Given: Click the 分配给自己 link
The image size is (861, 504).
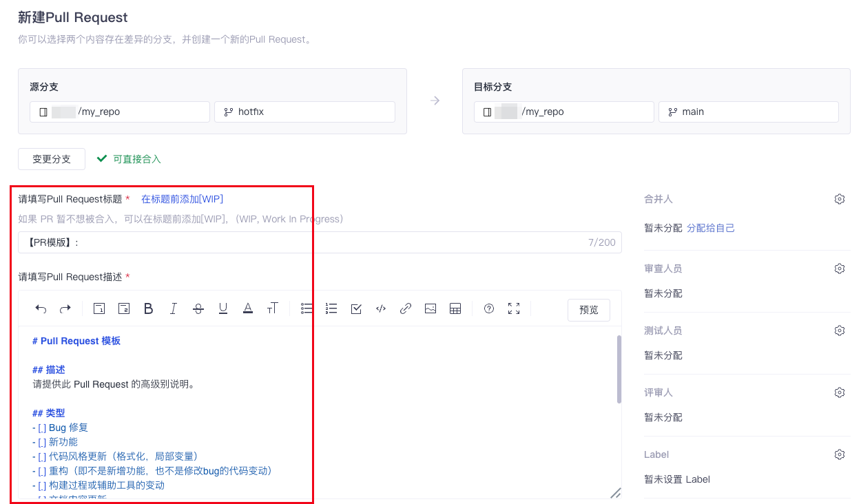Looking at the screenshot, I should point(711,228).
